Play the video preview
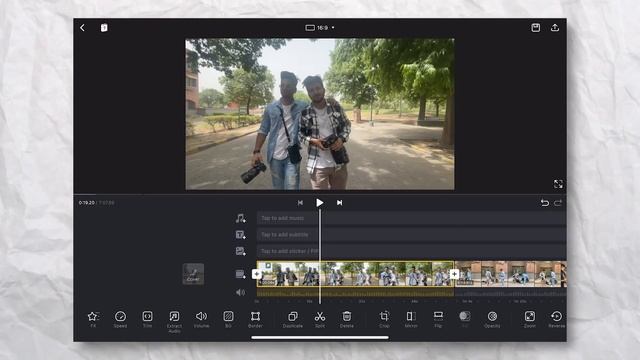 coord(320,202)
